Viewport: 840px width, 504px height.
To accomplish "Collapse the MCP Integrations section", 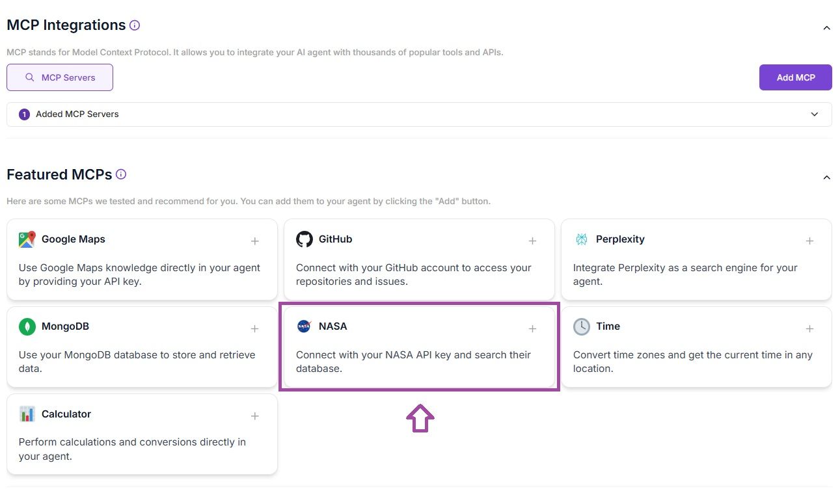I will tap(826, 28).
